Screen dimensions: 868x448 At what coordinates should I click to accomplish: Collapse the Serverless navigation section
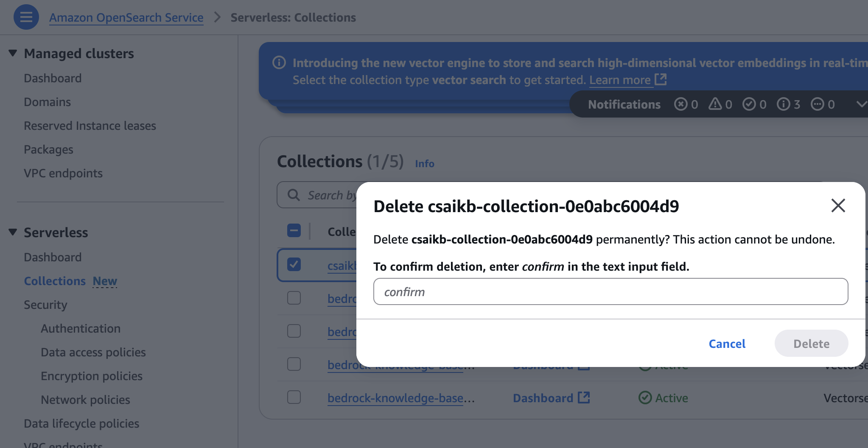point(13,232)
